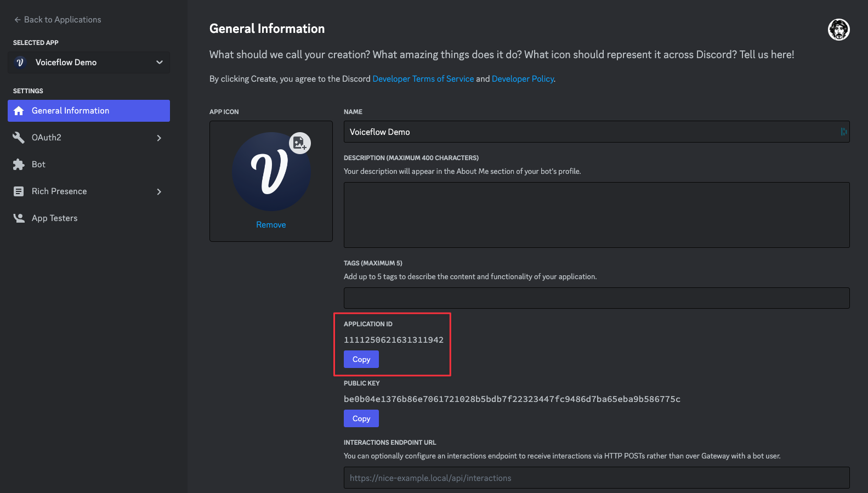The width and height of the screenshot is (868, 493).
Task: Copy the Public Key
Action: 361,418
